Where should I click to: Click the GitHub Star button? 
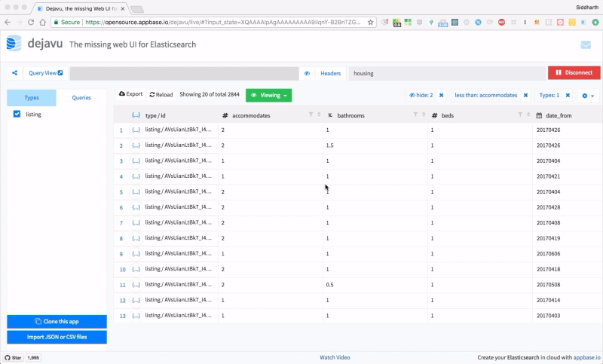[x=13, y=357]
